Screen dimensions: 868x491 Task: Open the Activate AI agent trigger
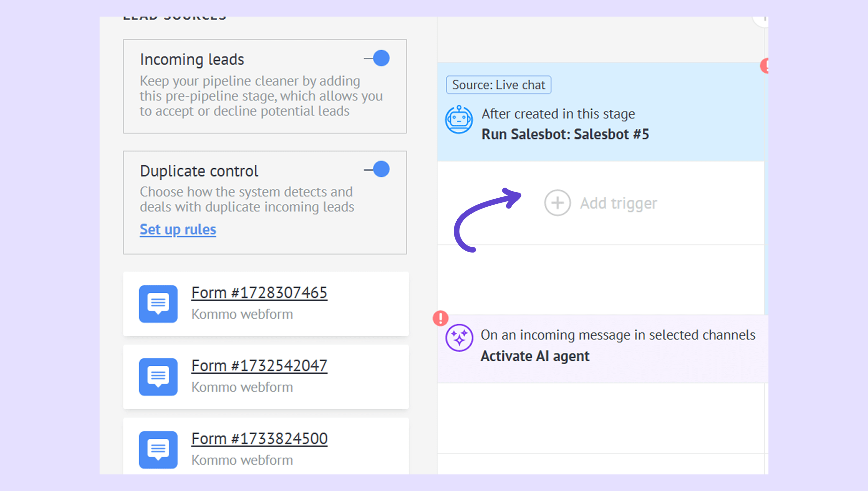pyautogui.click(x=535, y=356)
